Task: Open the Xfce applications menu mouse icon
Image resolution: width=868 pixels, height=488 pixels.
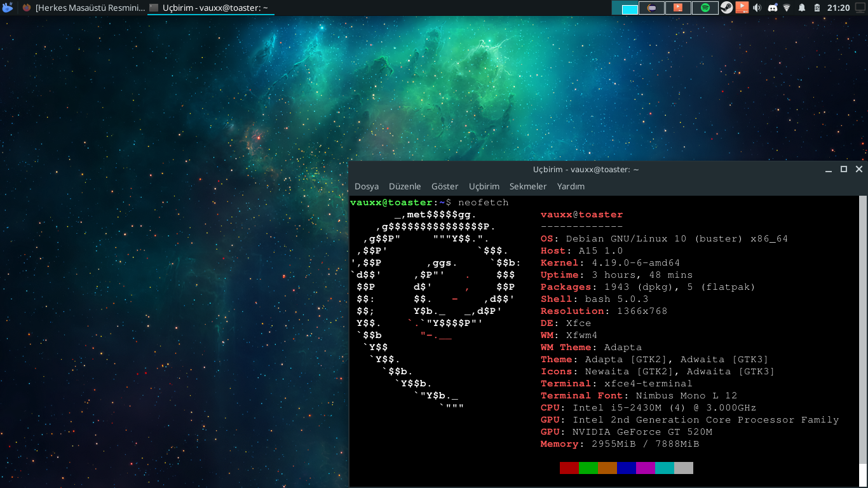Action: 7,8
